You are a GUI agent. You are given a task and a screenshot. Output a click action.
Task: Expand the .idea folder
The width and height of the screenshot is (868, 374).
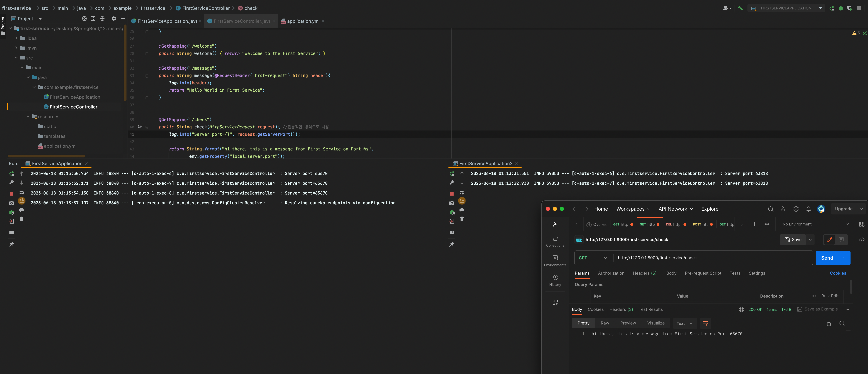click(x=16, y=38)
